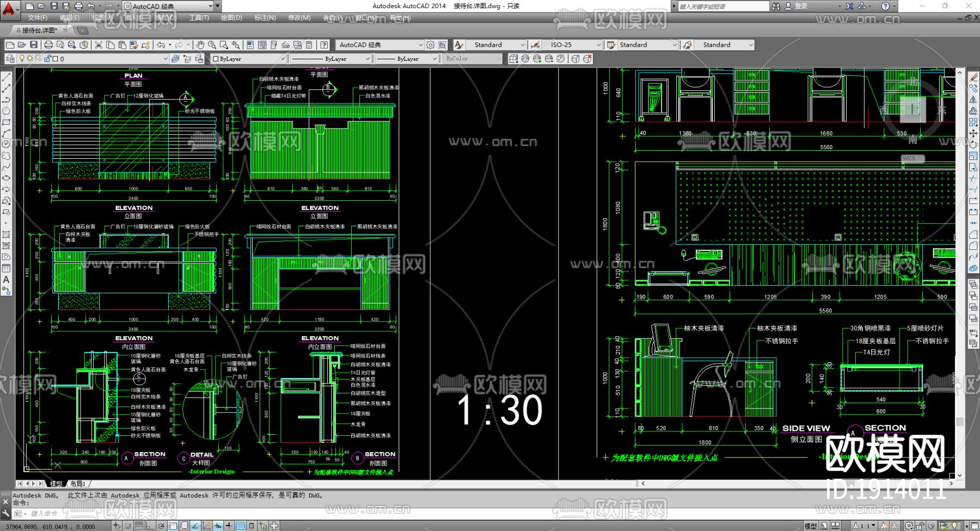Click the Help question mark toolbar icon
Viewport: 980px width, 531px height.
click(x=324, y=45)
